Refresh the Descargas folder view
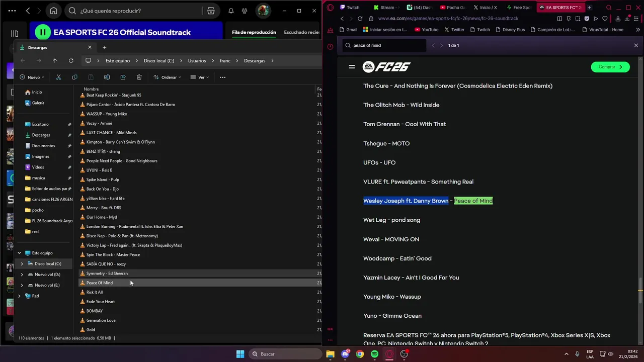 (x=71, y=60)
